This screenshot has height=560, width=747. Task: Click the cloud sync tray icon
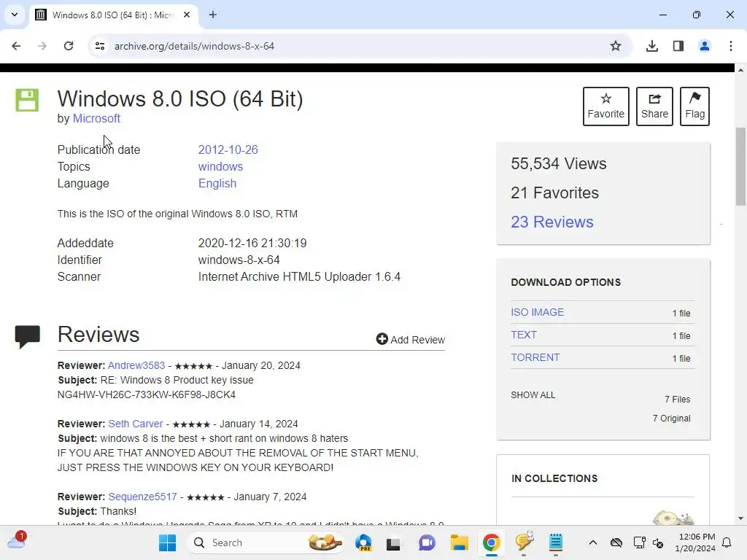(616, 542)
